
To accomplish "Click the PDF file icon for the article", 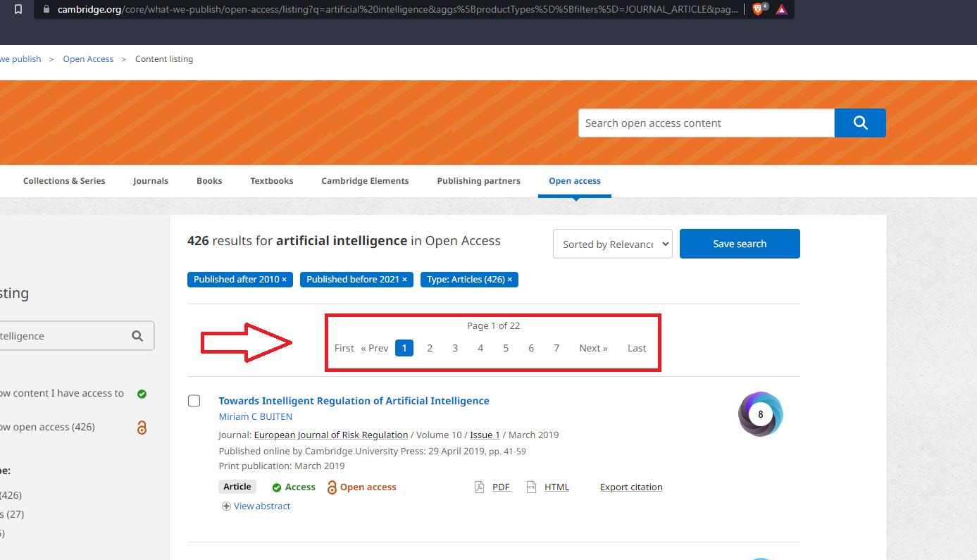I will pyautogui.click(x=479, y=487).
